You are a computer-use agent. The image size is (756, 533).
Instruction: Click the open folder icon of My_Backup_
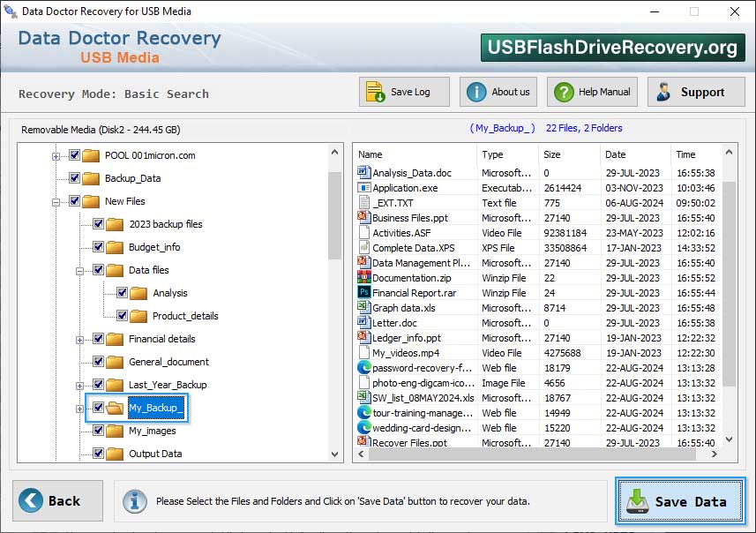point(115,408)
